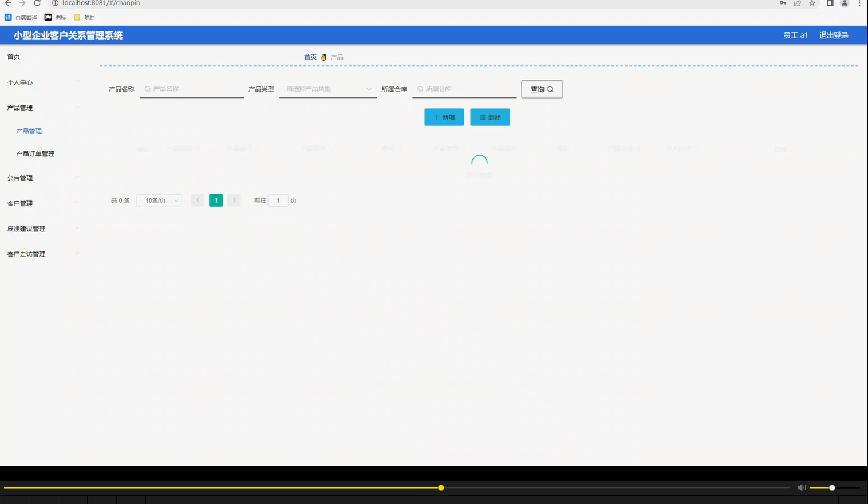This screenshot has height=504, width=868.
Task: Click the 新增 add button
Action: [x=444, y=117]
